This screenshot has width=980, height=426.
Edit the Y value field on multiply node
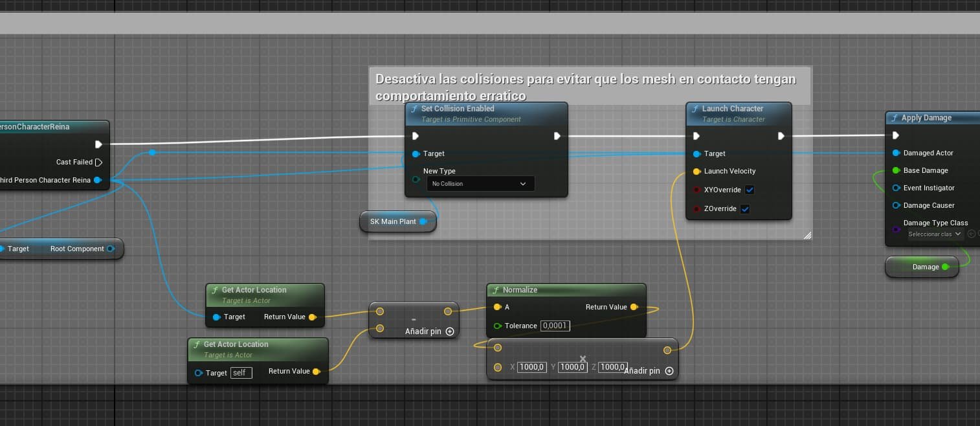click(573, 367)
